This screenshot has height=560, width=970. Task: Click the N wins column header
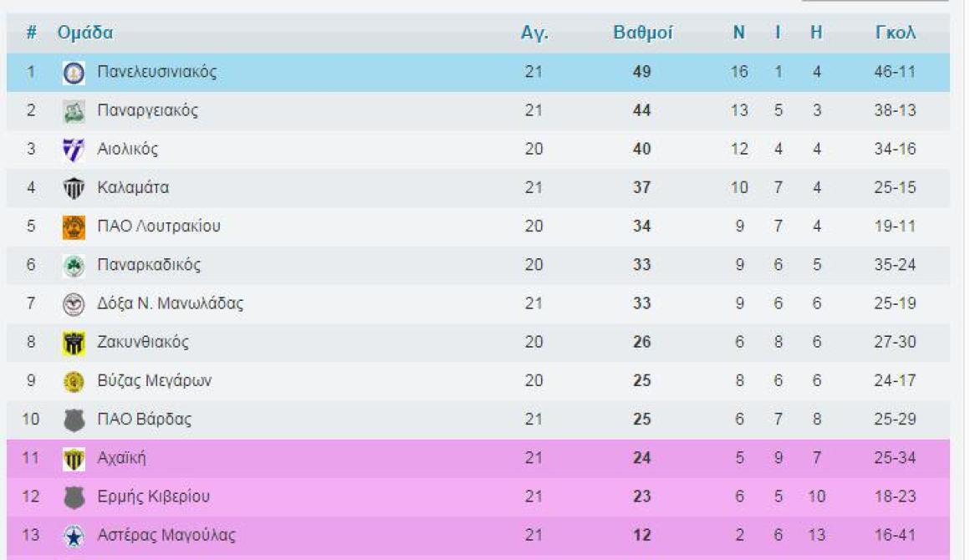pyautogui.click(x=738, y=33)
